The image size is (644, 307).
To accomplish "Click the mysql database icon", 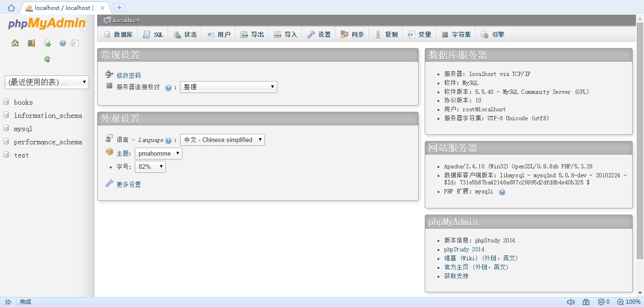I will click(7, 128).
